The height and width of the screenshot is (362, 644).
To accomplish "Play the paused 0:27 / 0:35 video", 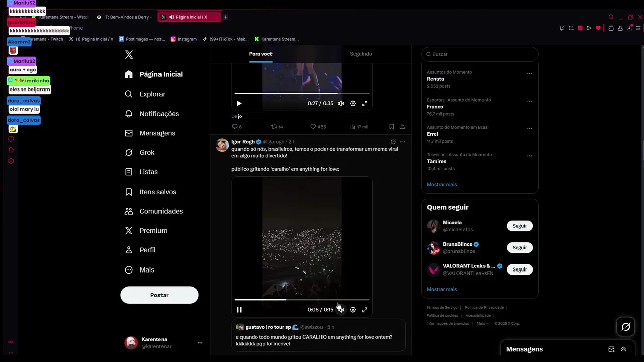I will click(239, 103).
